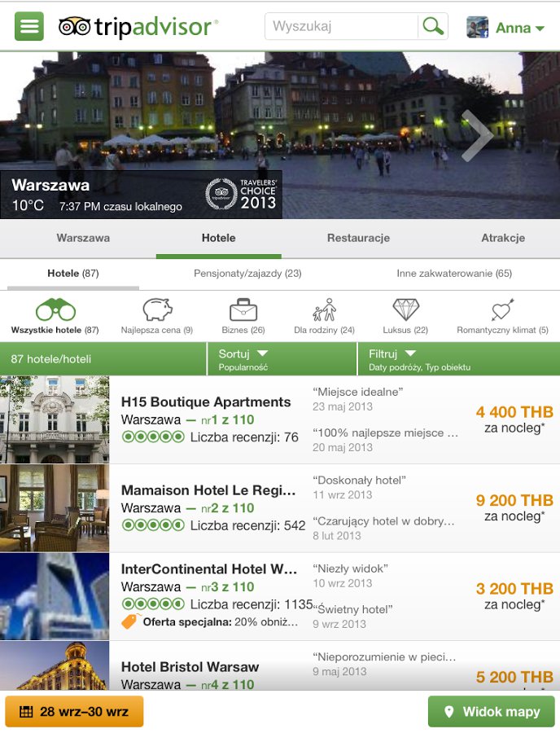Select the diamond Luksus filter
The image size is (560, 733).
point(405,316)
